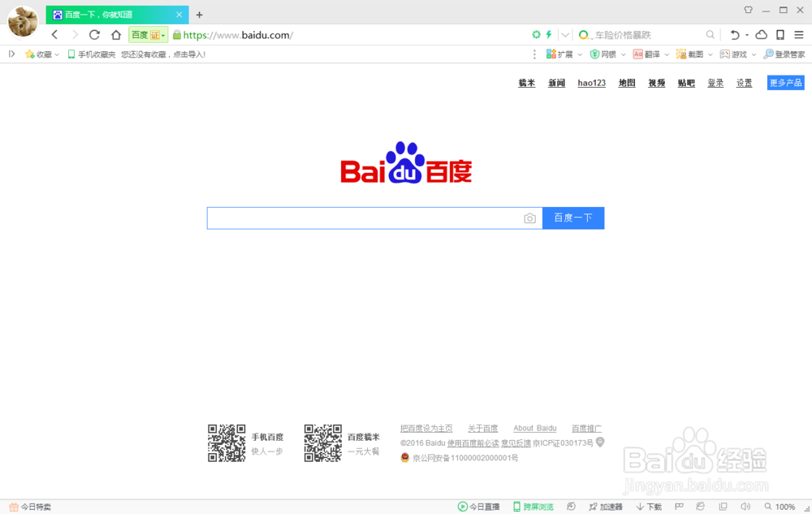Click the 登录 login link
Image resolution: width=812 pixels, height=514 pixels.
(715, 83)
